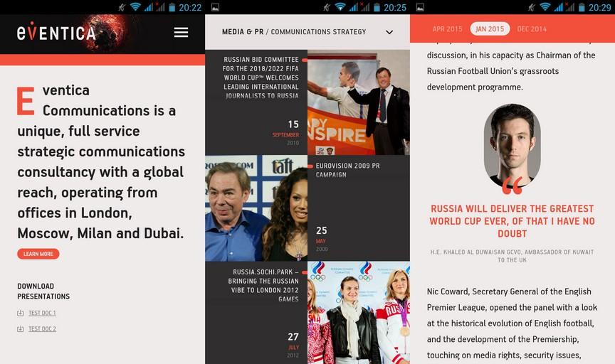Click the Russian bid committee article photo
This screenshot has width=615, height=364.
(358, 102)
